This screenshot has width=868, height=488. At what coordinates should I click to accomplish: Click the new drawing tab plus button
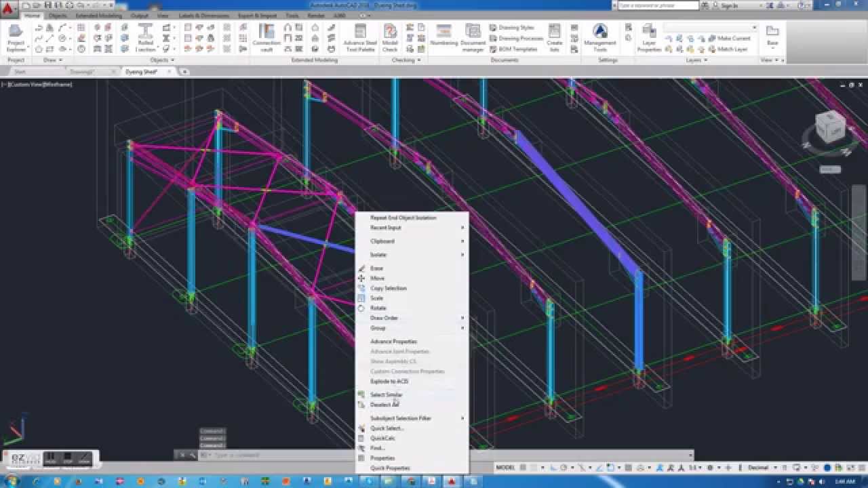184,71
